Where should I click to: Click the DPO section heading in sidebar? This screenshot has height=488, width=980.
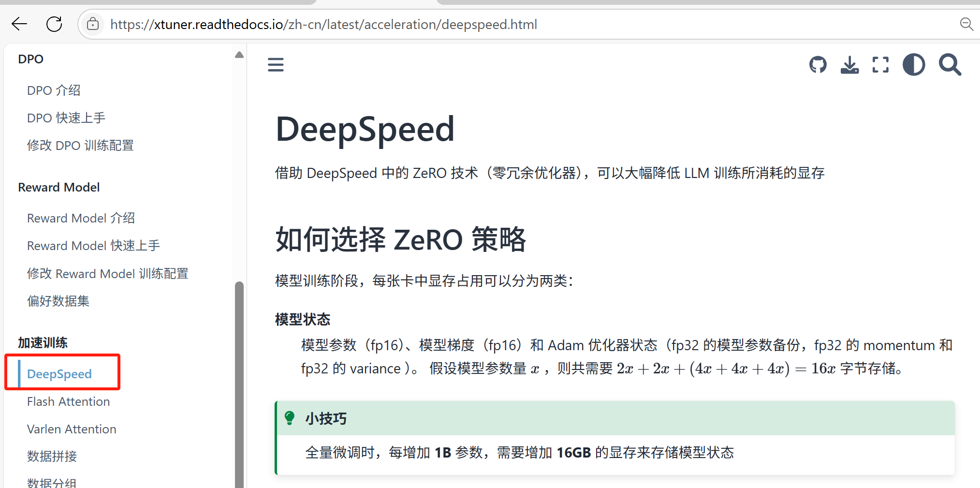(x=30, y=59)
